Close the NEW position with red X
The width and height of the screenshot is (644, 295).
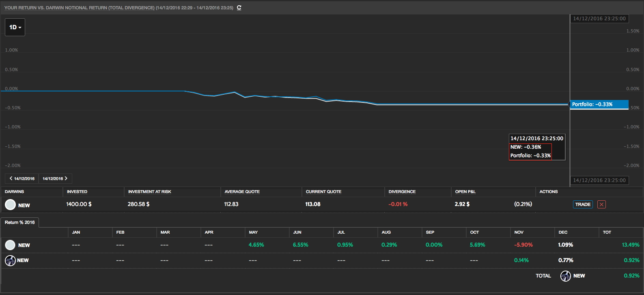tap(601, 204)
